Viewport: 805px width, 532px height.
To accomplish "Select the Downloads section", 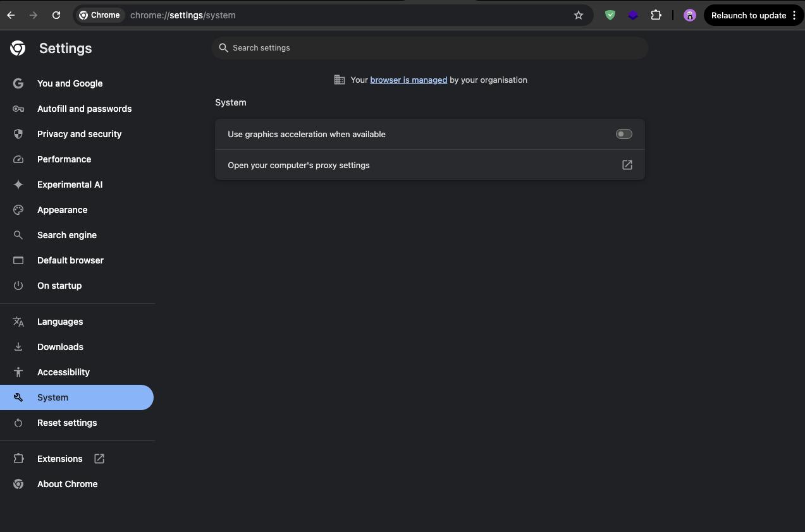I will pyautogui.click(x=60, y=346).
